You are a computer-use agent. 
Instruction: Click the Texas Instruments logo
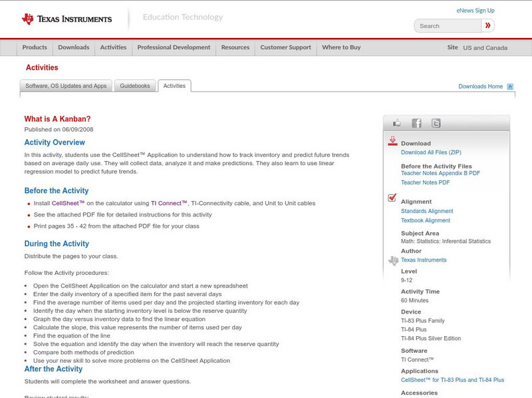(66, 19)
